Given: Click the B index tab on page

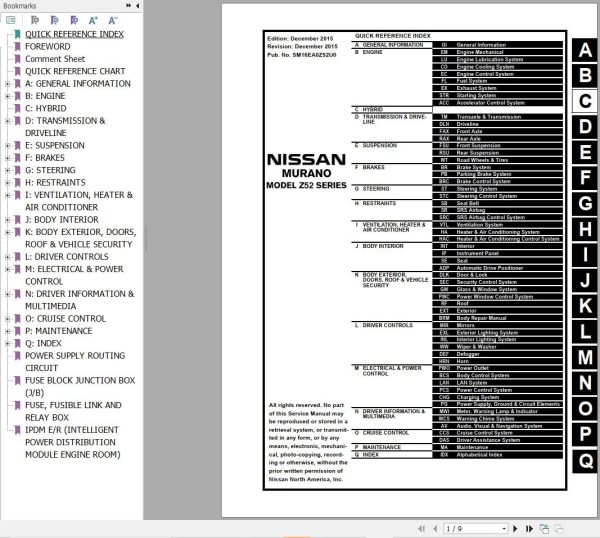Looking at the screenshot, I should pyautogui.click(x=585, y=75).
